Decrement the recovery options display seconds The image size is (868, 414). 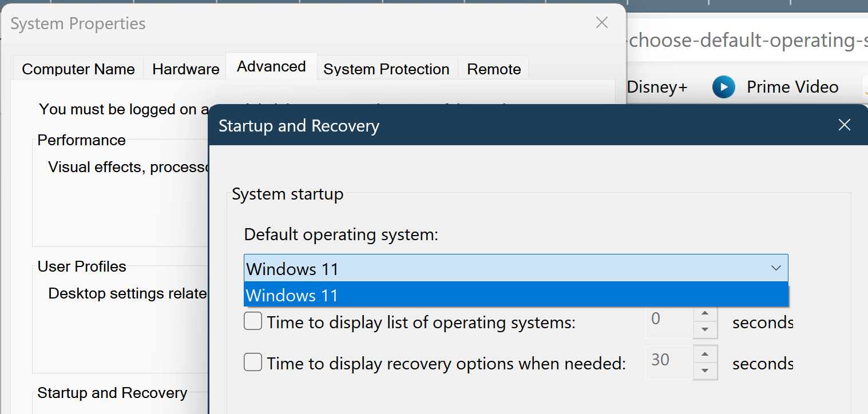706,369
